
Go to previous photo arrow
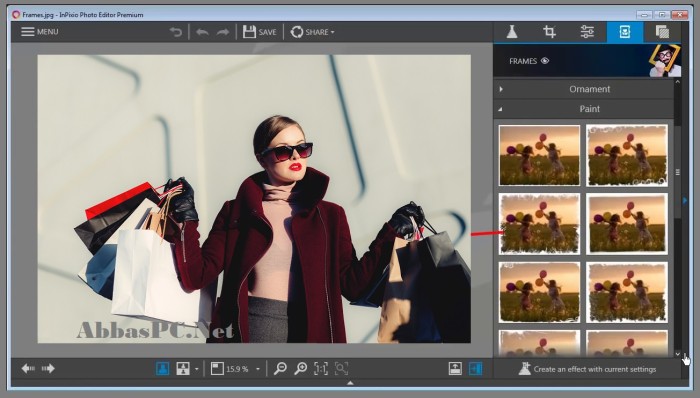pyautogui.click(x=28, y=369)
